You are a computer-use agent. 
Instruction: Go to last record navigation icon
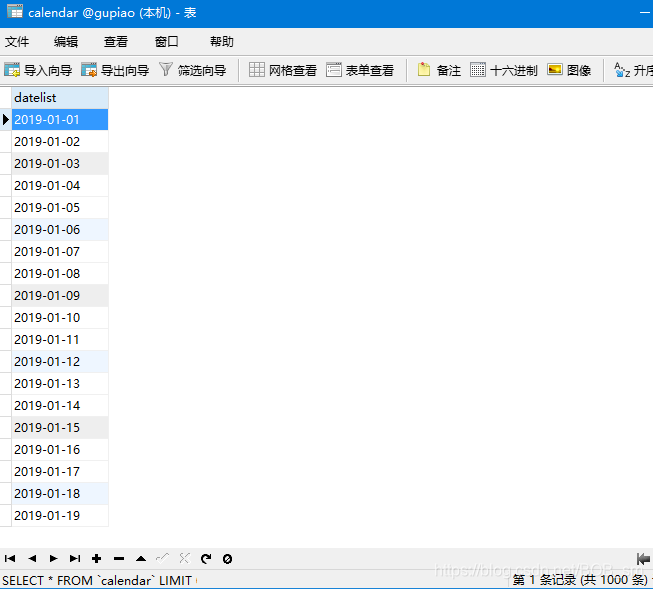[x=75, y=558]
